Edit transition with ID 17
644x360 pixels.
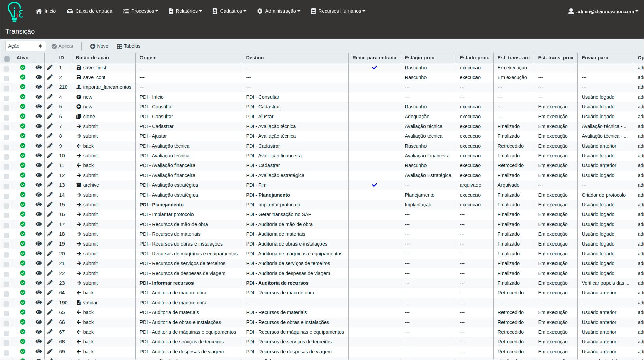click(x=50, y=224)
